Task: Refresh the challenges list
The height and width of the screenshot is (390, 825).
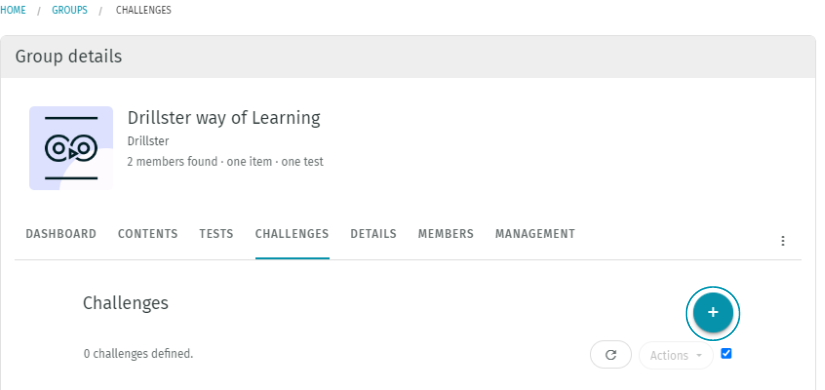Action: 611,355
